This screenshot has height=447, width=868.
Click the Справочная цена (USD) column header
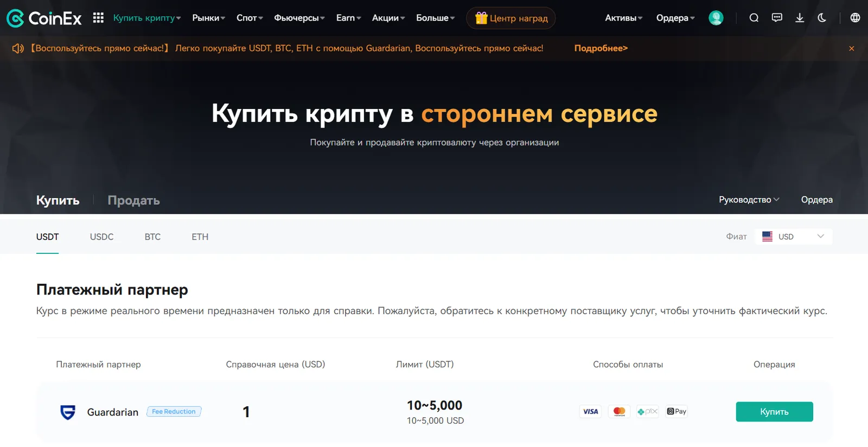click(x=276, y=365)
